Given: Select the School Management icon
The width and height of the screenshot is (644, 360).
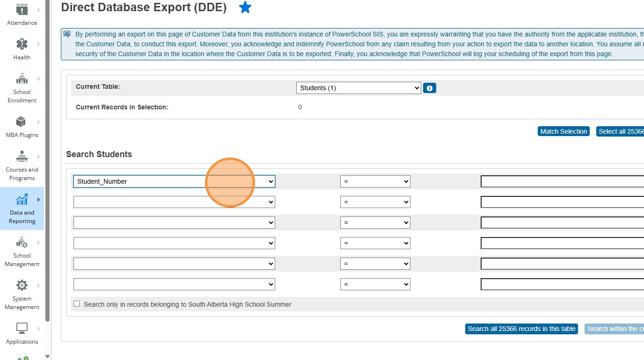Looking at the screenshot, I should click(22, 243).
